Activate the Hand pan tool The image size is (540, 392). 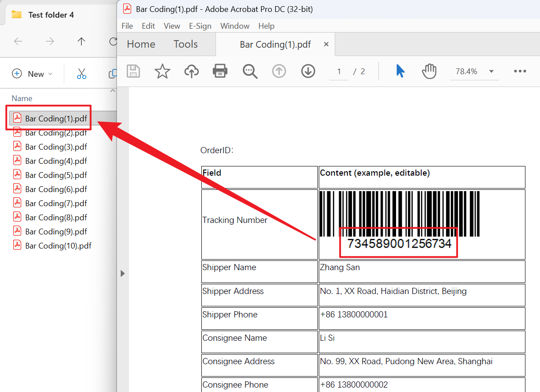pos(429,71)
